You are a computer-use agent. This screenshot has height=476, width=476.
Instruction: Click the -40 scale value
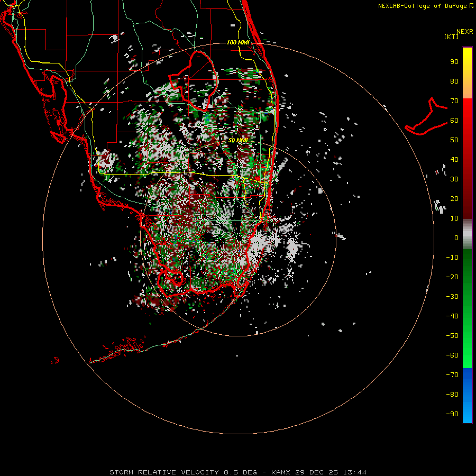[x=452, y=316]
